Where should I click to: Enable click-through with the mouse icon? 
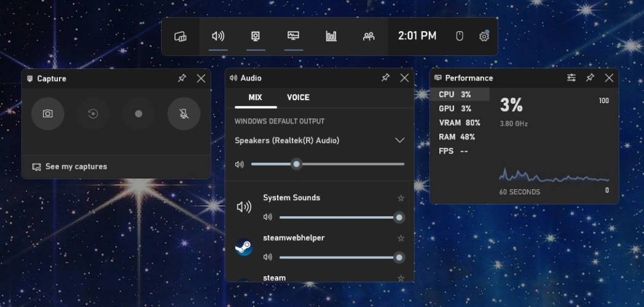pos(459,36)
